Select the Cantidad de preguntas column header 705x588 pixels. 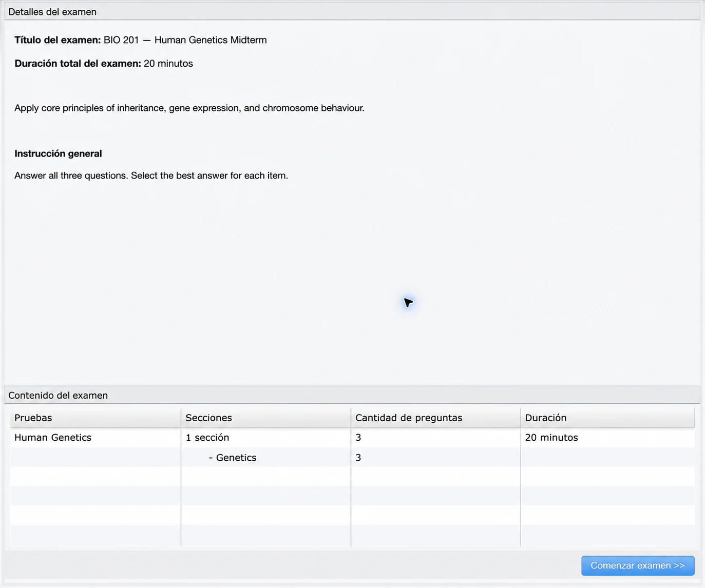[x=435, y=418]
